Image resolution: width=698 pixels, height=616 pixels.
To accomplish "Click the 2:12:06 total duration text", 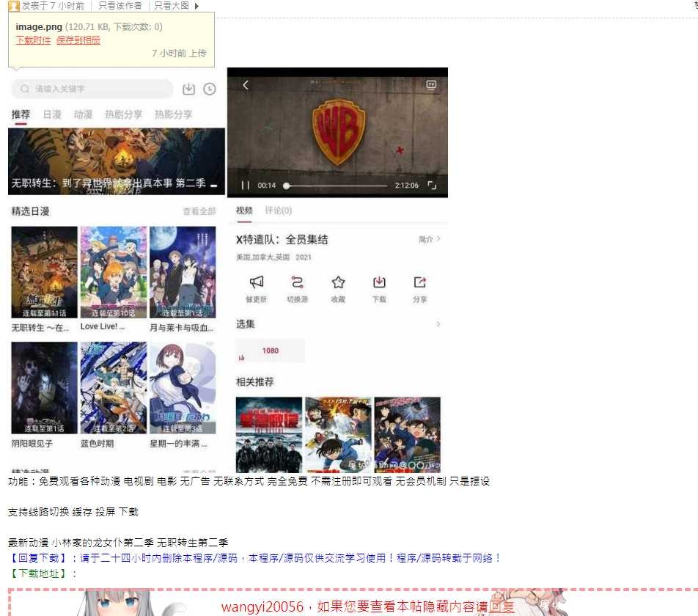I will click(406, 185).
